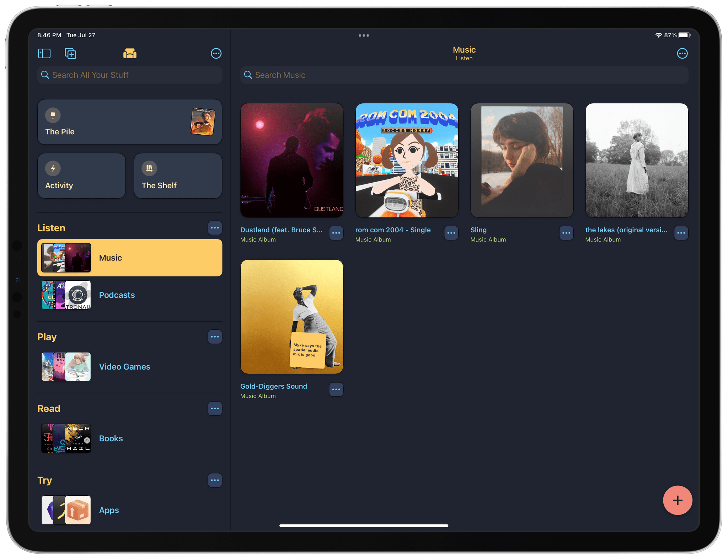Open the lakes album cover

[637, 160]
